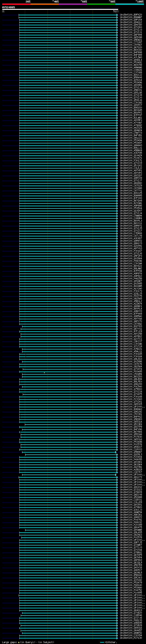Open hit UniRef100_Q05214

131,80
